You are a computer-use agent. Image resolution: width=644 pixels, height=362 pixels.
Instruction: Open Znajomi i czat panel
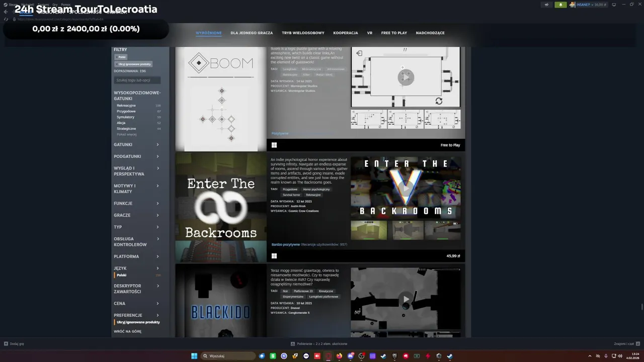pyautogui.click(x=627, y=344)
